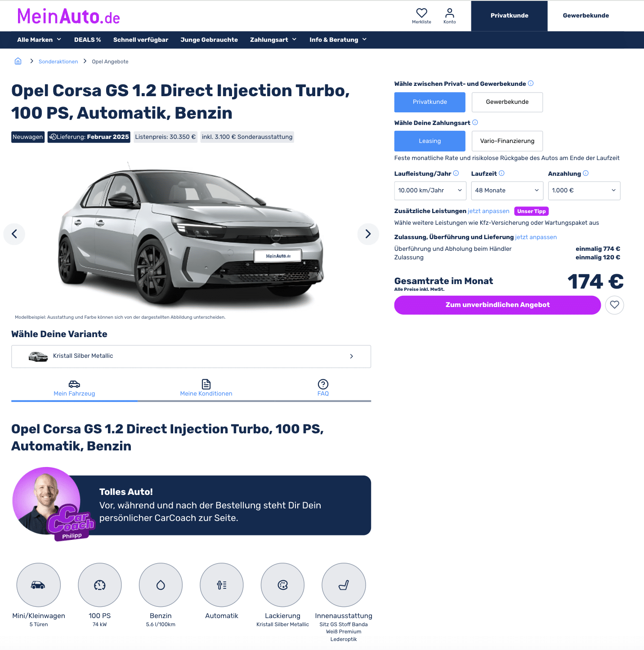Select Leasing payment type
Image resolution: width=644 pixels, height=650 pixels.
click(x=429, y=141)
